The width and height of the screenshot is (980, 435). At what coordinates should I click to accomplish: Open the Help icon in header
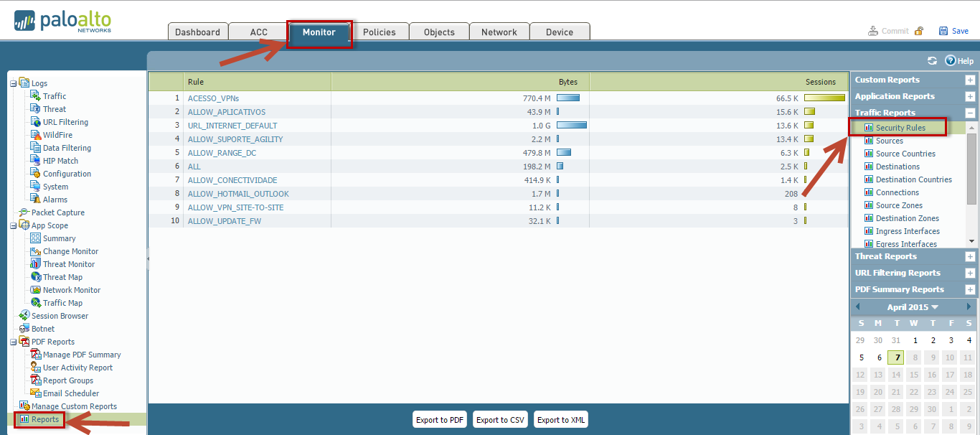(951, 61)
